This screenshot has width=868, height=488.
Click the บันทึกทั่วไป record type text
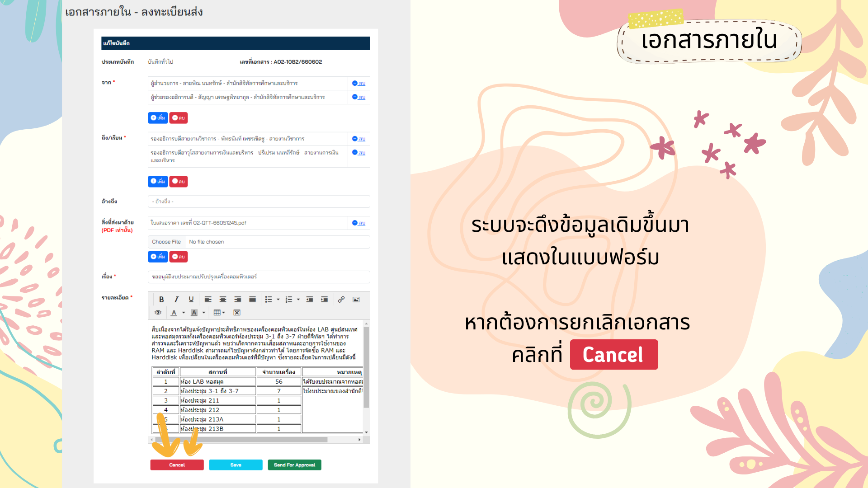160,62
